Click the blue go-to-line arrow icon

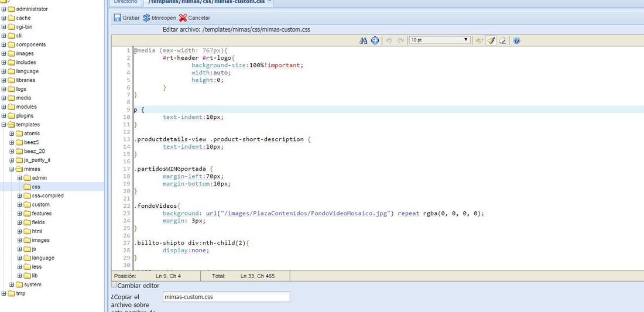point(375,40)
